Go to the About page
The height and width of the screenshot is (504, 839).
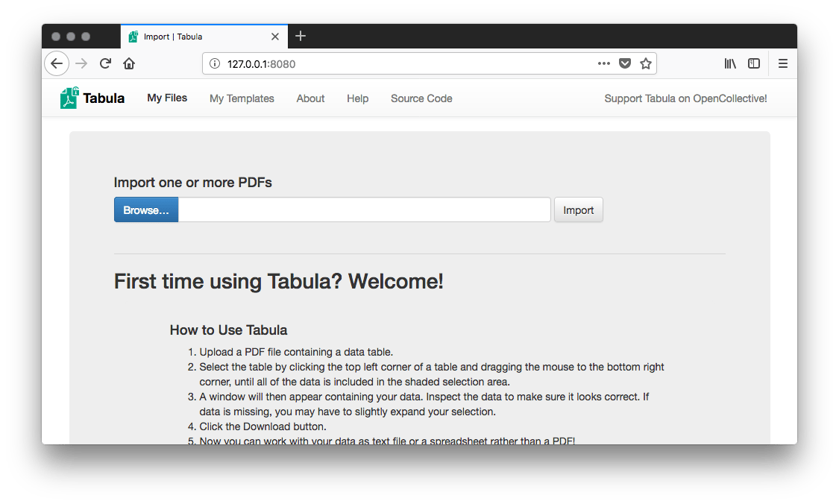tap(310, 98)
